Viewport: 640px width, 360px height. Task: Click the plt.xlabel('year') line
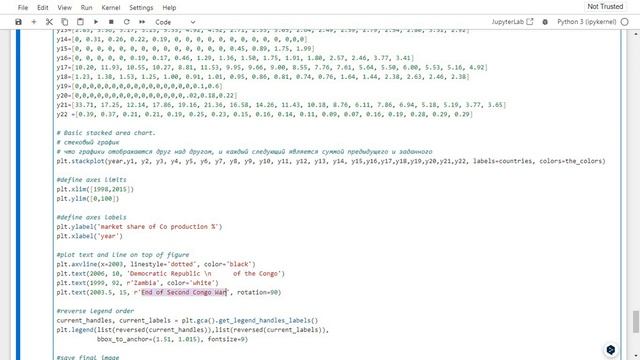89,236
